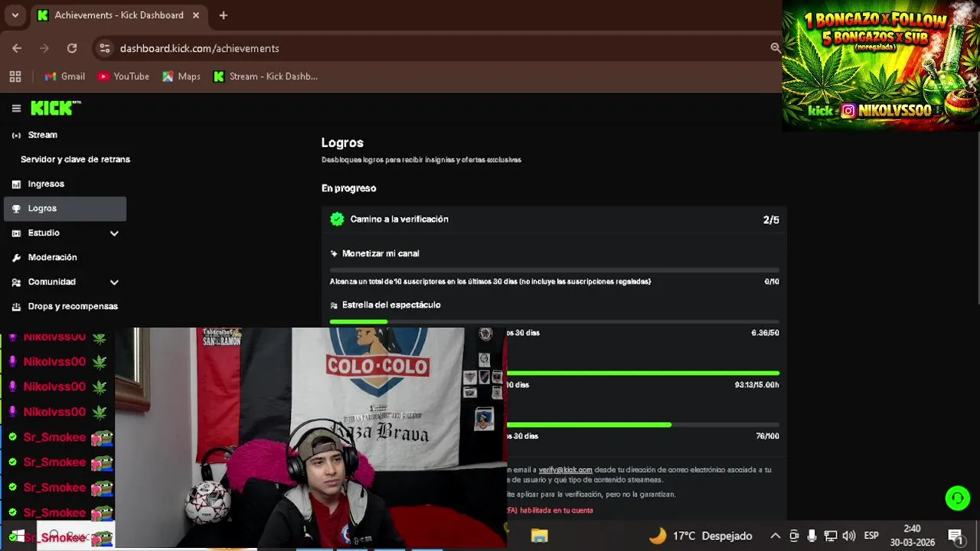Viewport: 980px width, 551px height.
Task: Click the Comunidad people icon
Action: (16, 282)
